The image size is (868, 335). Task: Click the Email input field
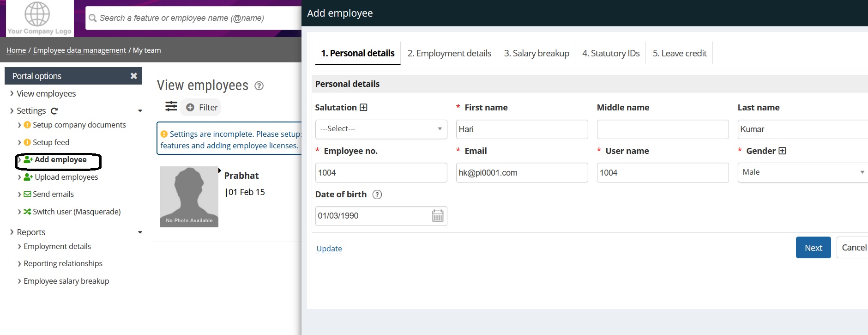tap(522, 172)
